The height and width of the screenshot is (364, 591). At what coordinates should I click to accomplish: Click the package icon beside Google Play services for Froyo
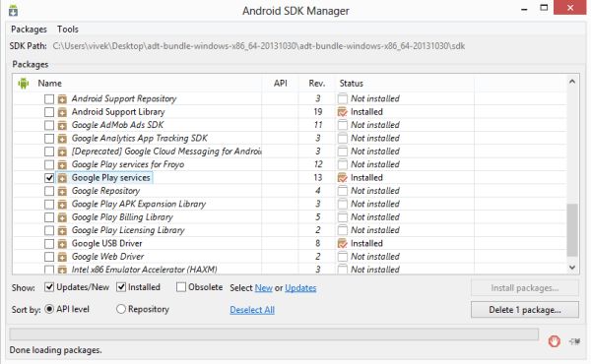coord(62,165)
